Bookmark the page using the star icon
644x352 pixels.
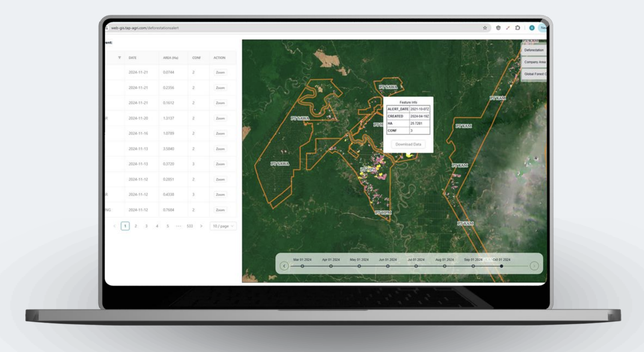click(485, 28)
